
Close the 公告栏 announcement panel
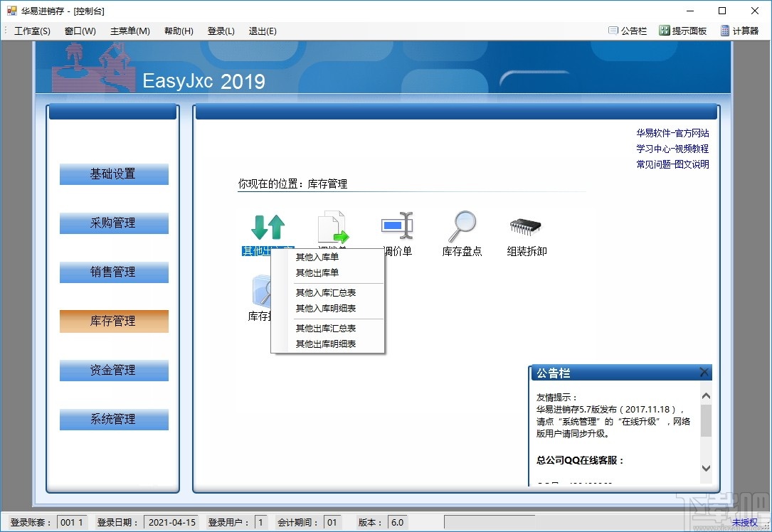click(703, 372)
